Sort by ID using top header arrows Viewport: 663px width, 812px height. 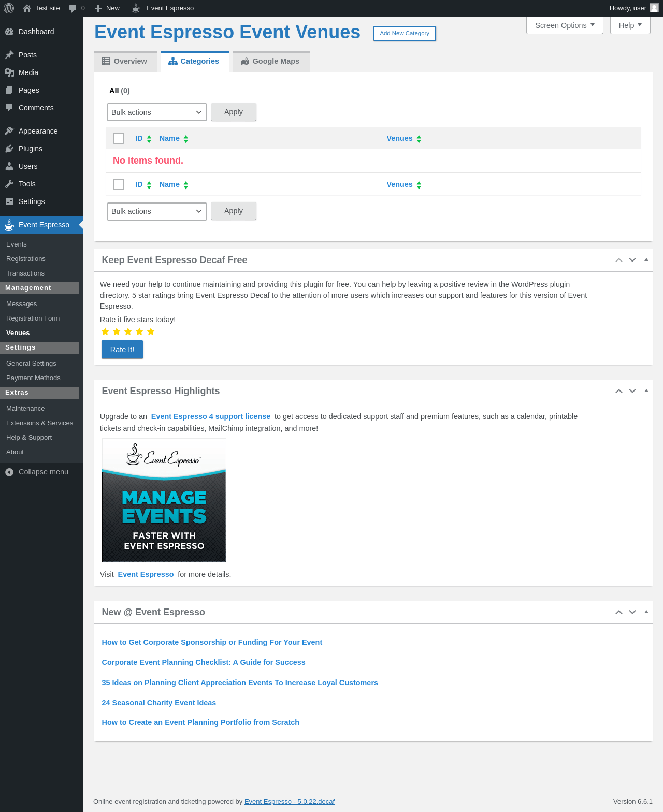click(x=149, y=139)
